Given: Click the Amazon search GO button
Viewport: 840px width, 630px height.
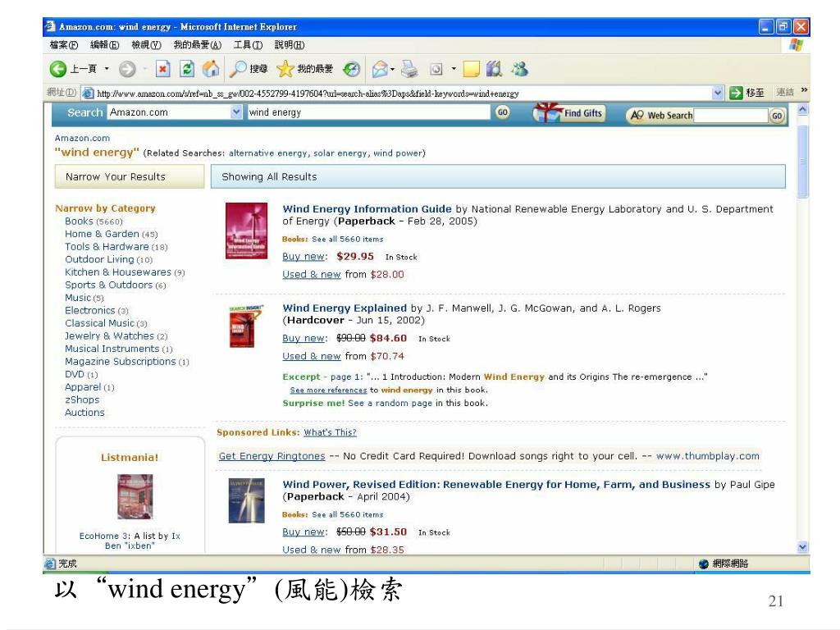Looking at the screenshot, I should [x=503, y=112].
